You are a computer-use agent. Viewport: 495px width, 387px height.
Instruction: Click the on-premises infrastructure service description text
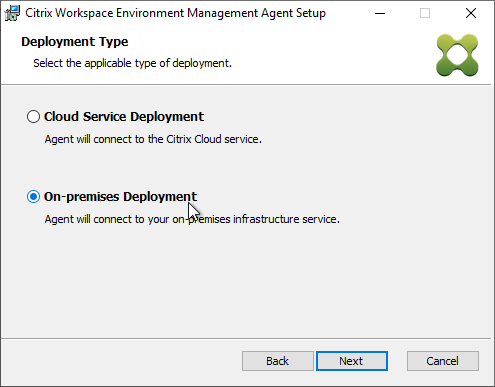pos(192,219)
